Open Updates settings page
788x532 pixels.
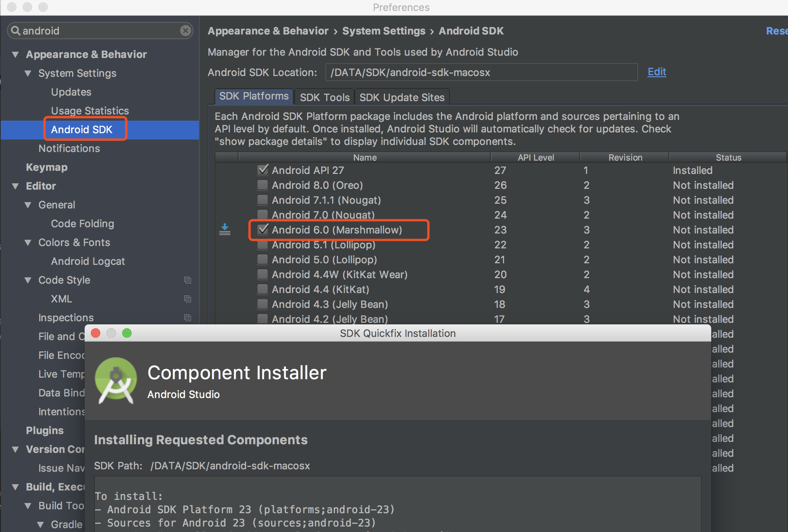click(x=71, y=92)
